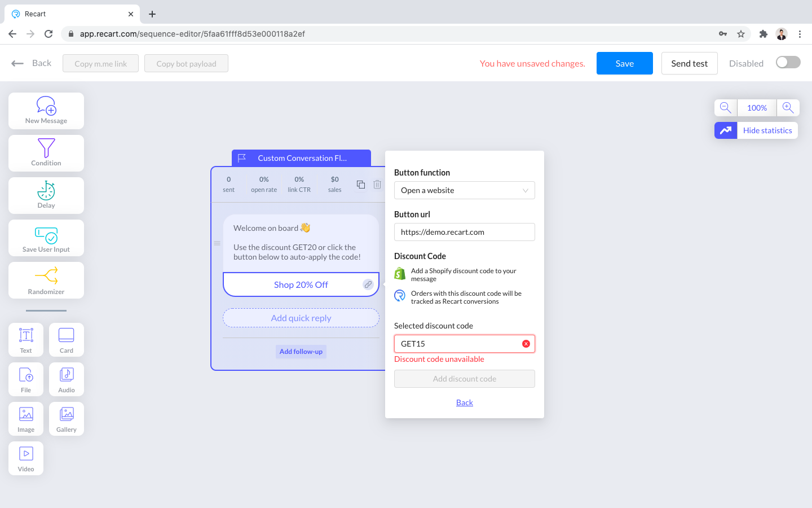Click the statistics chart icon
The width and height of the screenshot is (812, 508).
(726, 130)
